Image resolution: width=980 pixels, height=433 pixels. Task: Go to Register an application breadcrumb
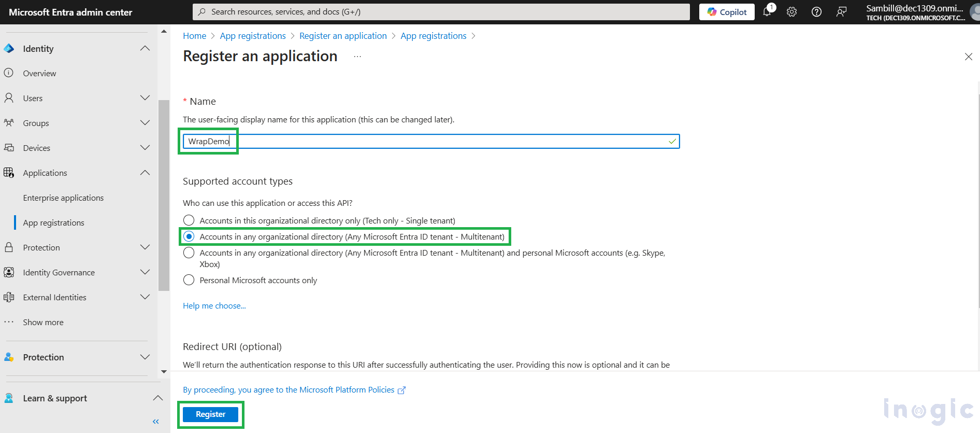point(343,36)
